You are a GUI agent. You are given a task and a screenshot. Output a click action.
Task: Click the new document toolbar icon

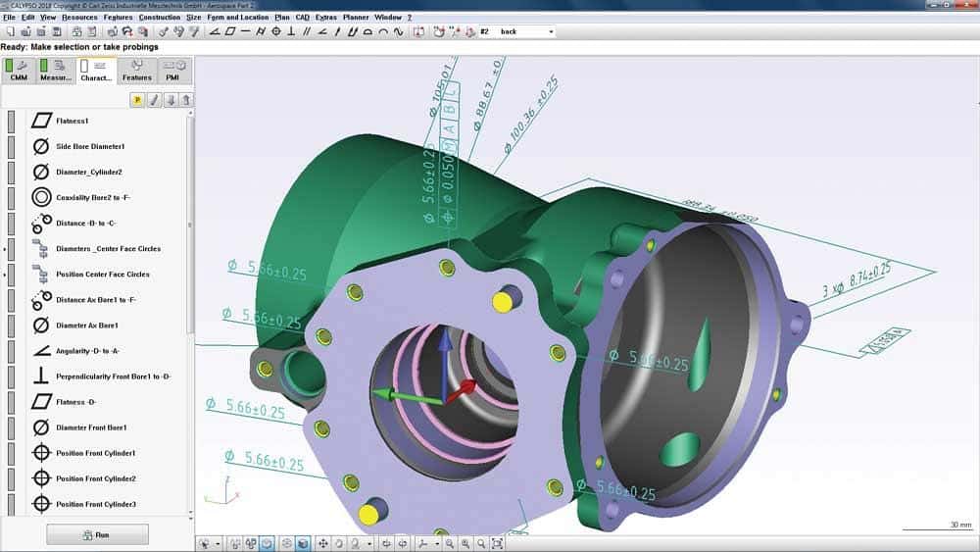coord(11,31)
